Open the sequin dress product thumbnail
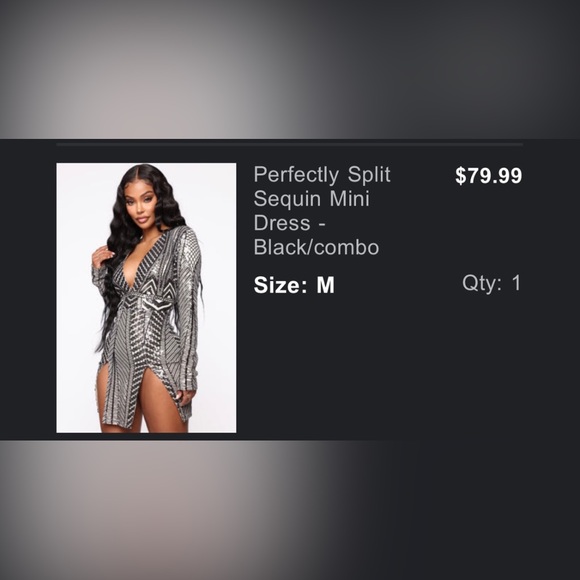The height and width of the screenshot is (580, 580). click(x=146, y=298)
